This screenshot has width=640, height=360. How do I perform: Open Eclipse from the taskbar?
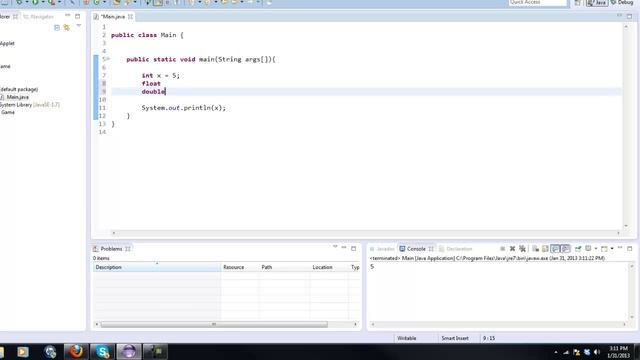(x=129, y=351)
